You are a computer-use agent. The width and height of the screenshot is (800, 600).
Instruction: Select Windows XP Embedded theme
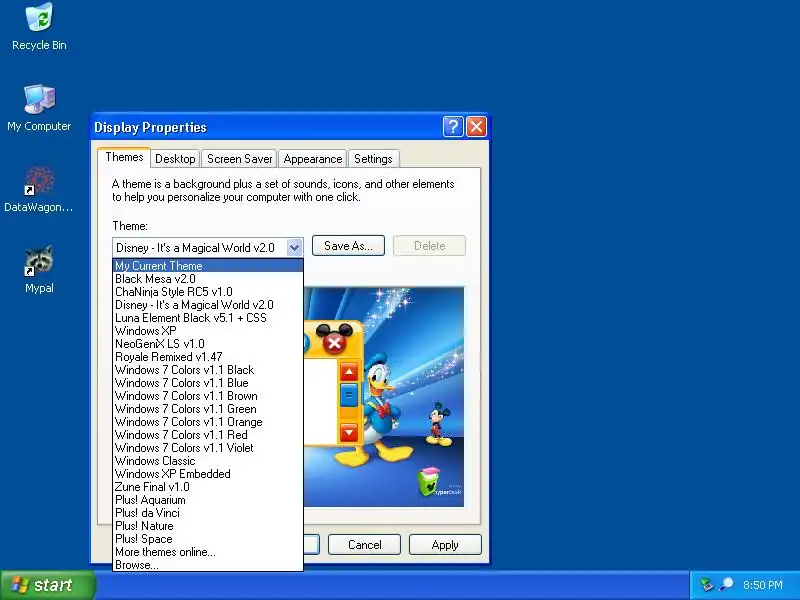pyautogui.click(x=208, y=474)
